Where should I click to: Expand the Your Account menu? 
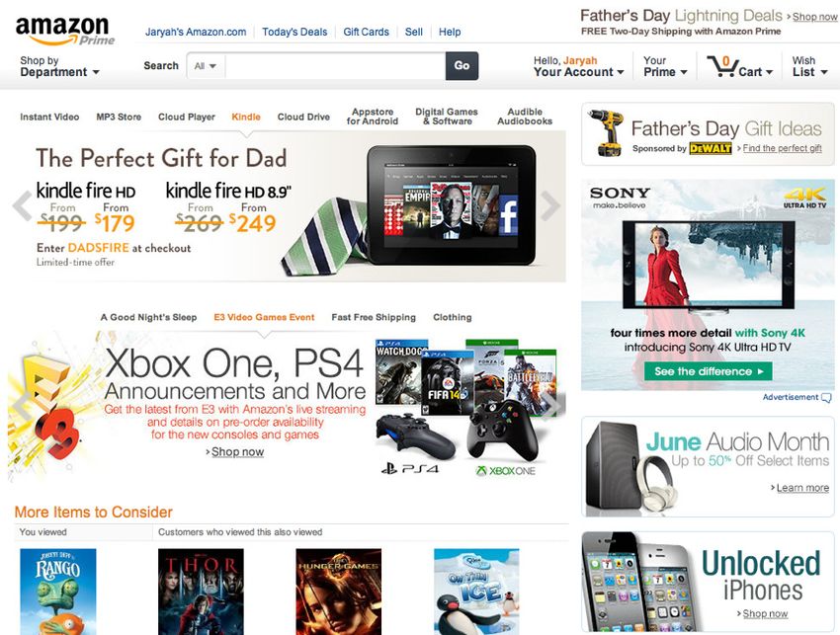[578, 67]
